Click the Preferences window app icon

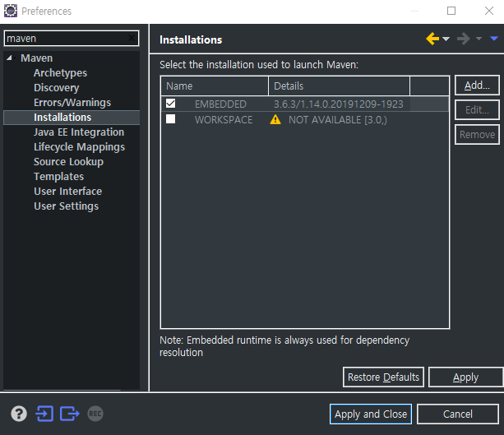pyautogui.click(x=11, y=11)
